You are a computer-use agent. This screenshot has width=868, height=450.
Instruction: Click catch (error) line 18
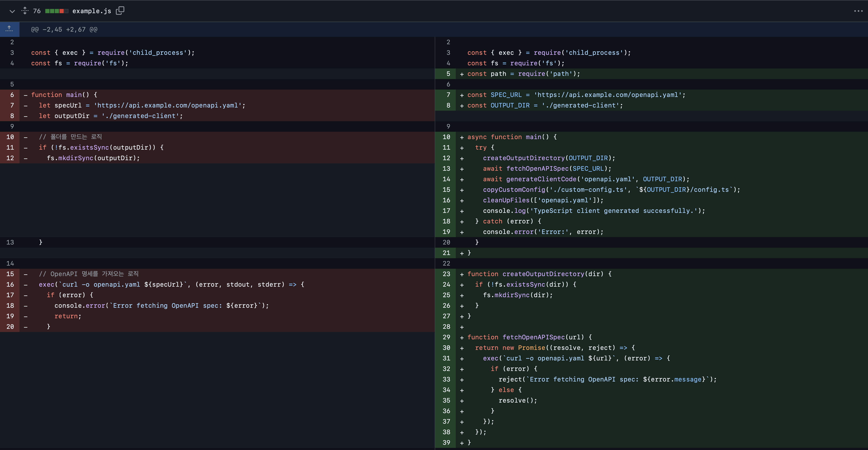coord(508,221)
